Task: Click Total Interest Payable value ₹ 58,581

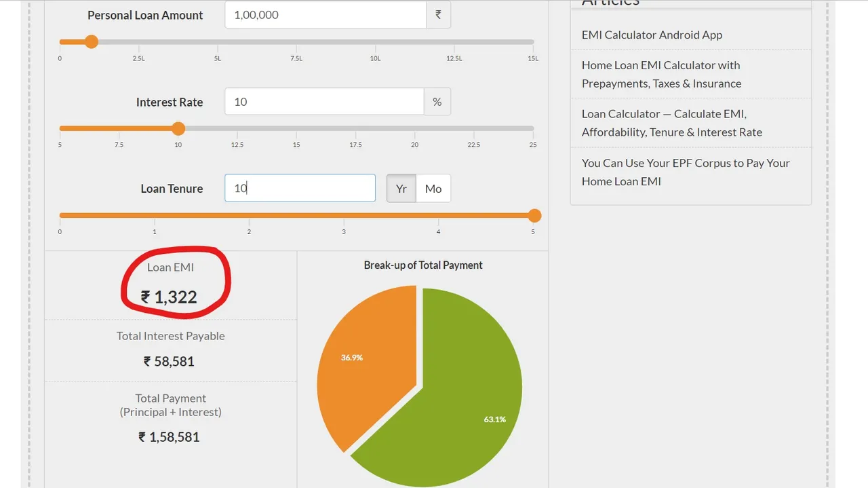Action: pyautogui.click(x=170, y=362)
